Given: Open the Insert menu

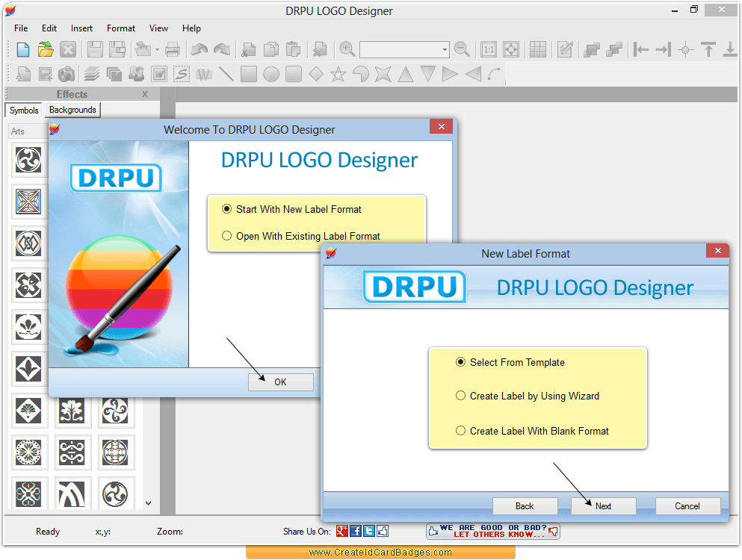Looking at the screenshot, I should (82, 28).
